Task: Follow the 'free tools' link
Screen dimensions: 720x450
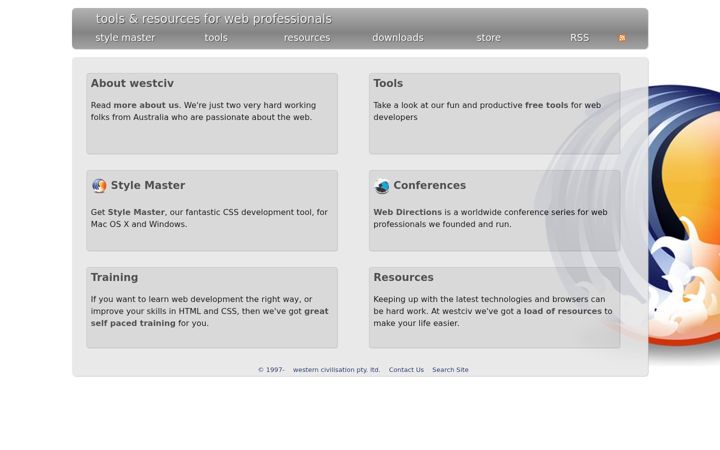Action: pos(546,105)
